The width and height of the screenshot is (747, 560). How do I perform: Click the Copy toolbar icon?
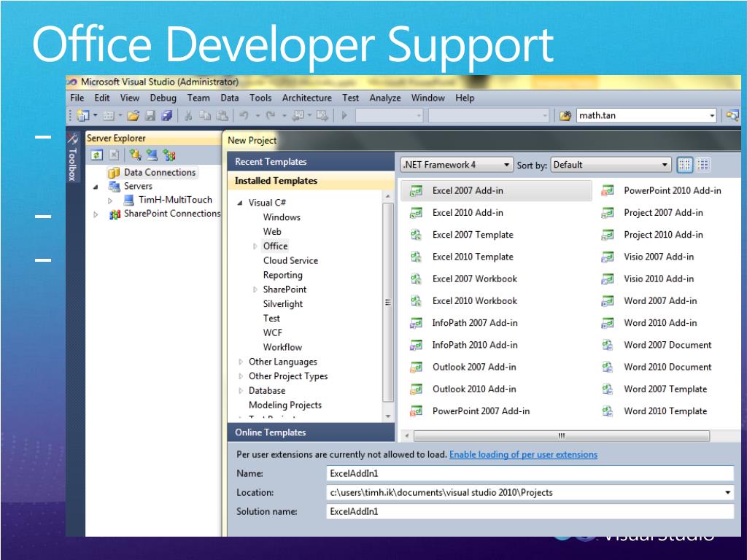point(205,115)
